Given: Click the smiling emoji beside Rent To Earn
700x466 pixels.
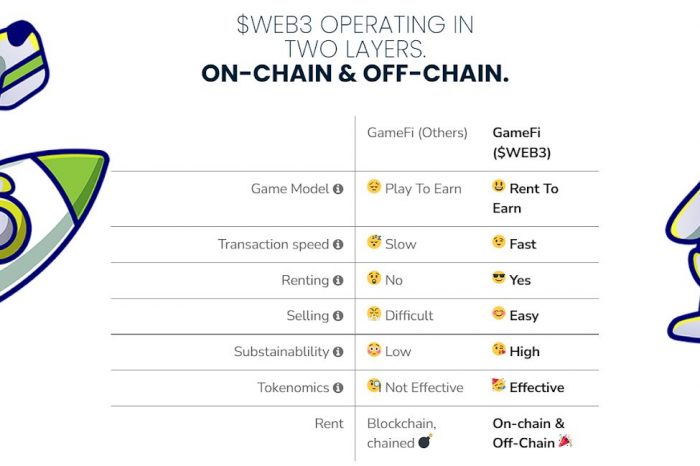Looking at the screenshot, I should [499, 186].
